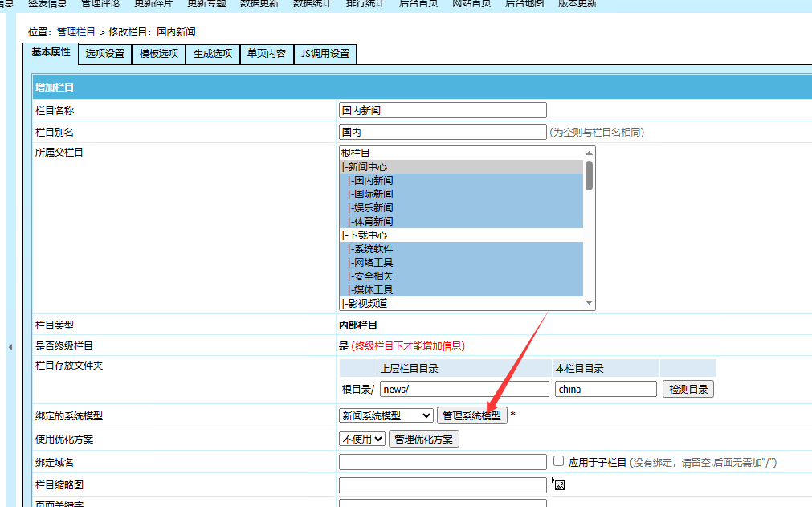812x507 pixels.
Task: Click the 绑定域名 text field
Action: tap(443, 462)
